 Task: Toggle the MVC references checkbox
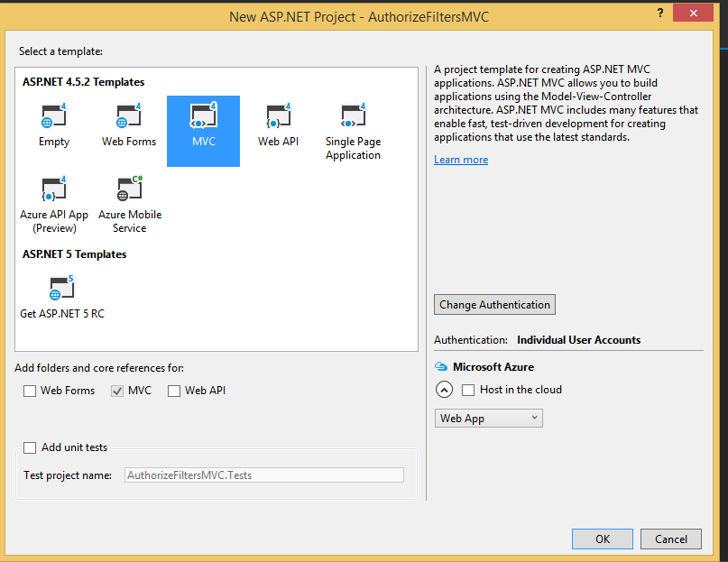(117, 392)
